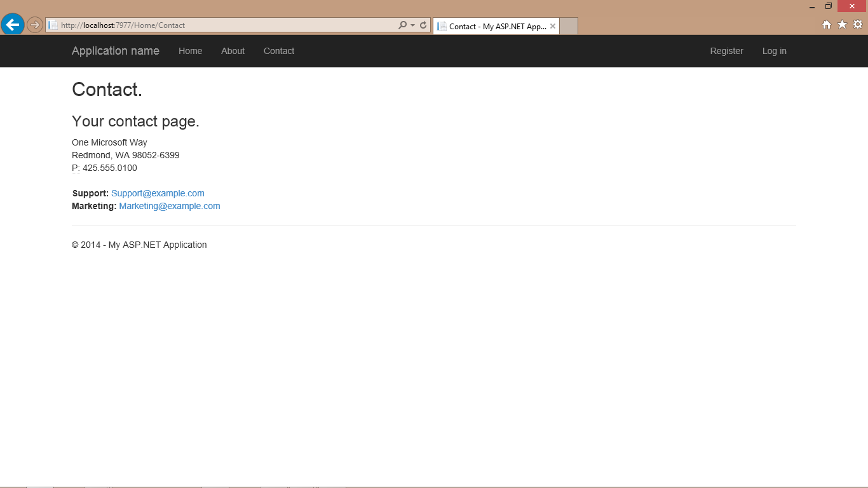This screenshot has height=488, width=868.
Task: Refresh the current page
Action: 423,25
